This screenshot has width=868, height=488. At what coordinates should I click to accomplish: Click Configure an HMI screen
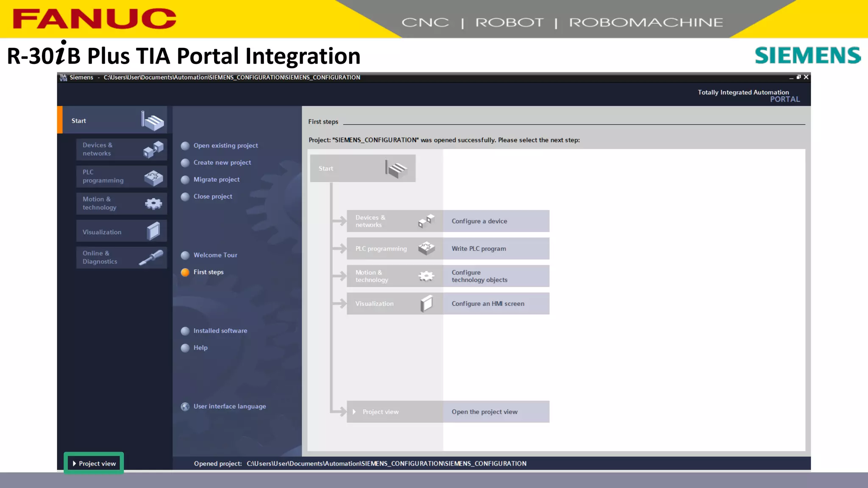pyautogui.click(x=496, y=304)
